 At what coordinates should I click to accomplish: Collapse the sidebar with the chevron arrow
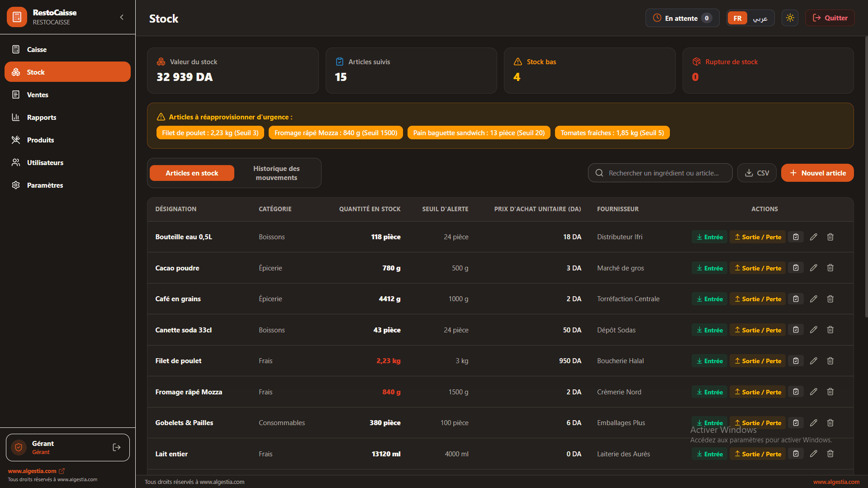point(122,17)
